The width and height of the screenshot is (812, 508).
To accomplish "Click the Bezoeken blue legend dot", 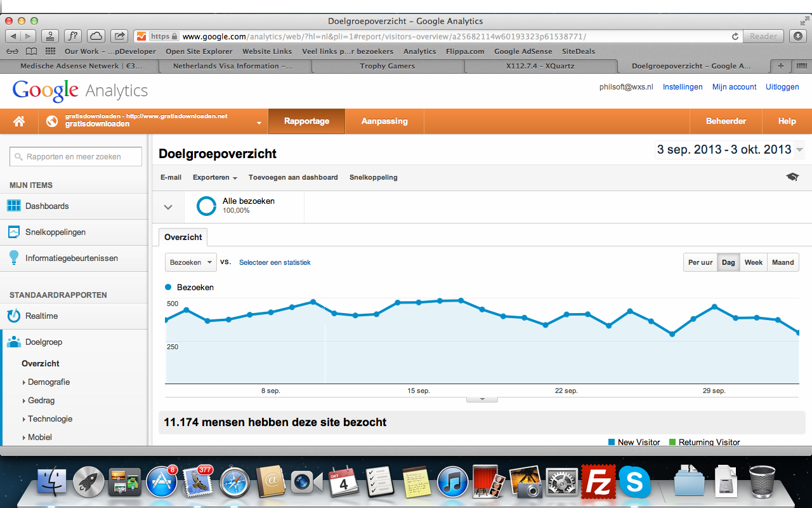I will 169,287.
